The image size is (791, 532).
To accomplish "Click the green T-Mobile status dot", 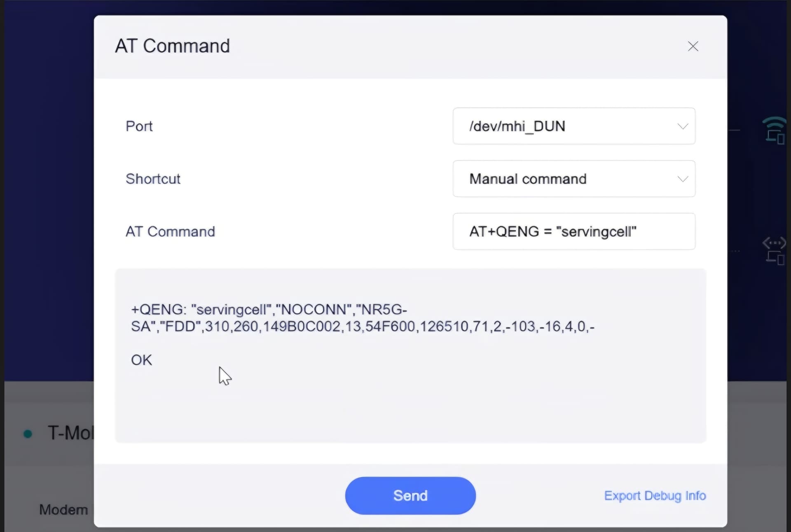I will click(x=28, y=434).
